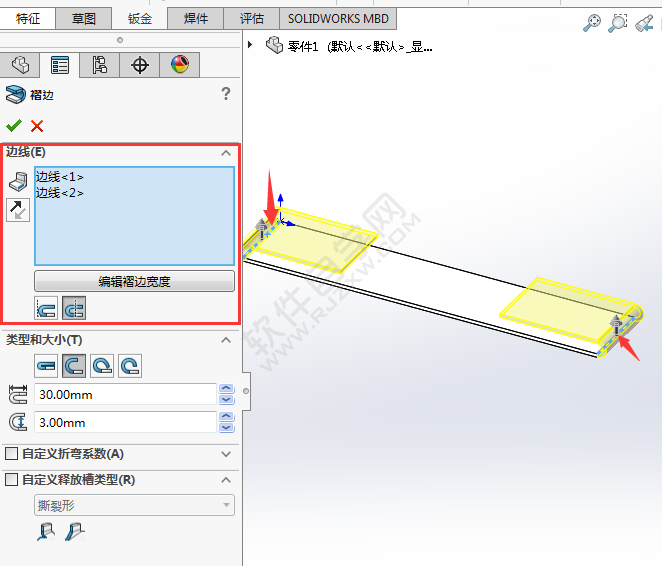The height and width of the screenshot is (566, 662).
Task: Expand the 自定义折弯系数(A) section chevron
Action: pos(226,454)
